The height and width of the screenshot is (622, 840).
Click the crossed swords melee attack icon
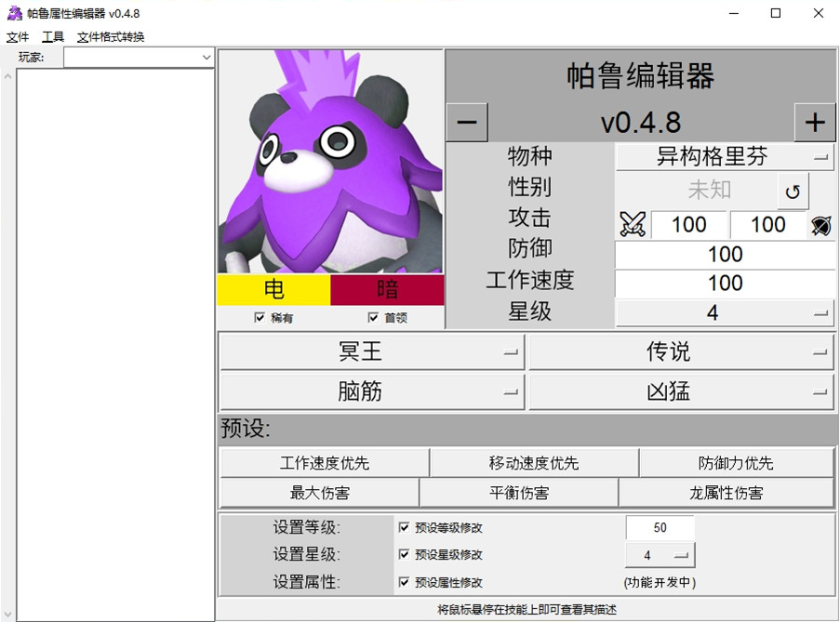633,224
